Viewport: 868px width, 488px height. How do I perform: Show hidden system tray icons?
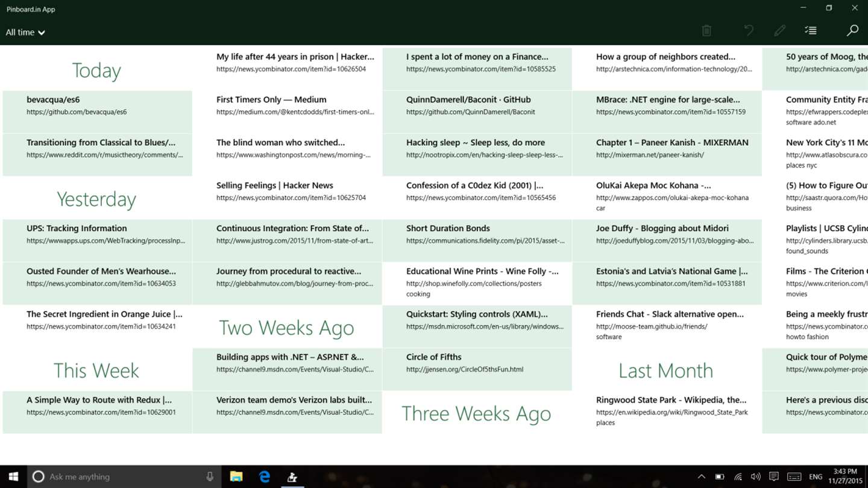click(701, 477)
